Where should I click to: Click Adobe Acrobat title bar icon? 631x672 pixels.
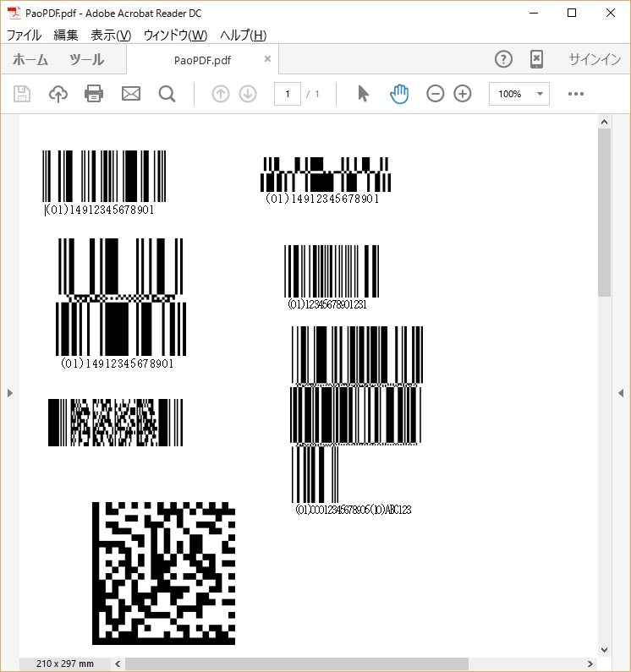(x=14, y=13)
